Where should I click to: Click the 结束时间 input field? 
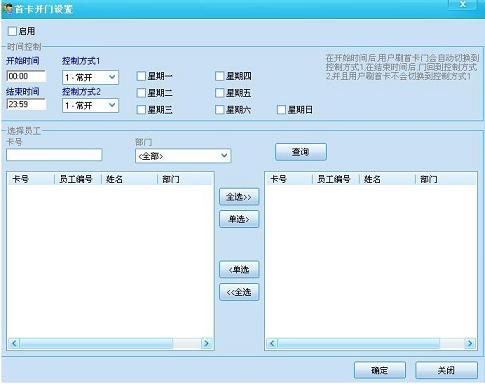click(26, 104)
